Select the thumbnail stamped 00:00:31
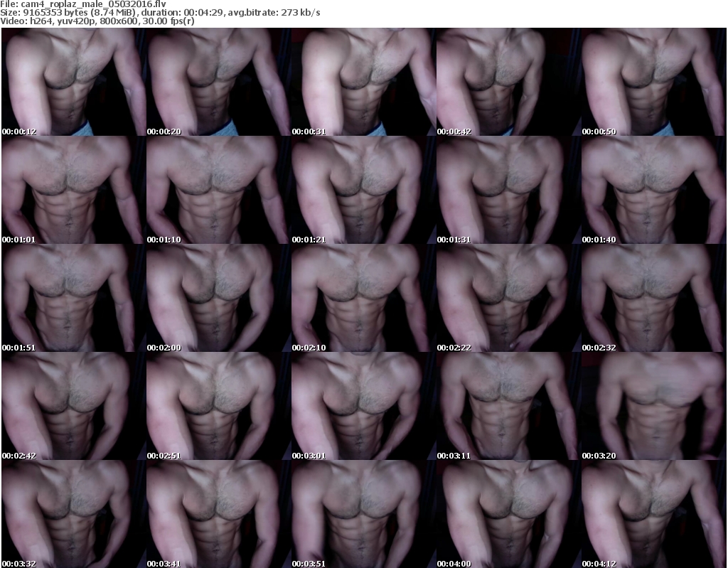Image resolution: width=728 pixels, height=568 pixels. [363, 82]
